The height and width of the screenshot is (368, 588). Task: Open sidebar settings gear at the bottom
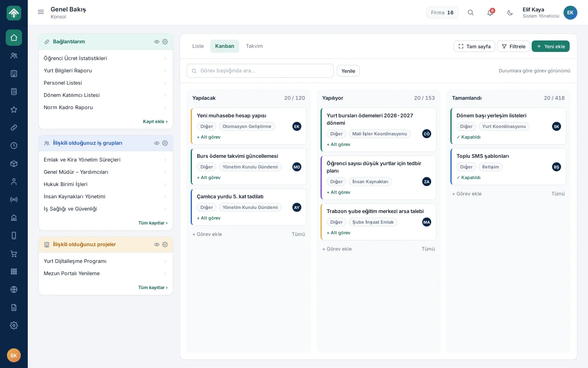point(14,325)
